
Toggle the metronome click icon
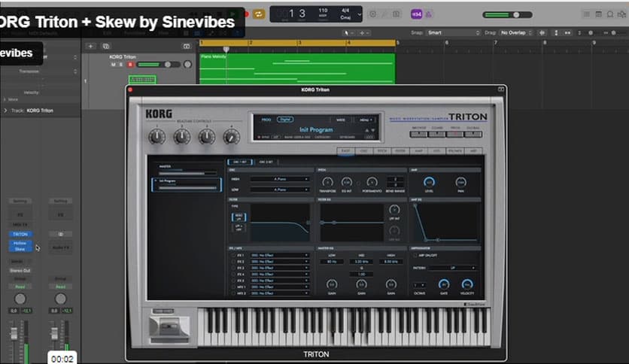[x=428, y=14]
